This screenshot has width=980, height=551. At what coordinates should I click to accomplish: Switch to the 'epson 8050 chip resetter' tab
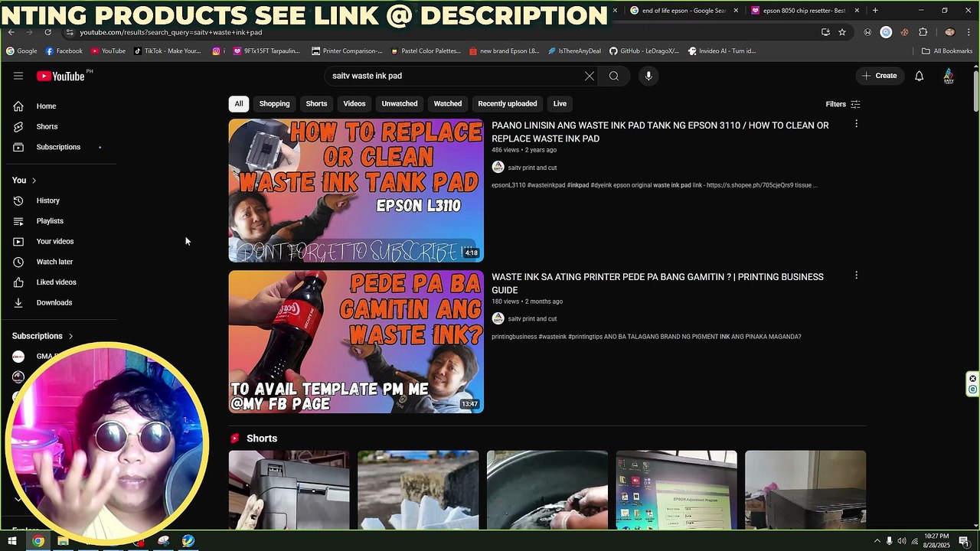[x=804, y=11]
